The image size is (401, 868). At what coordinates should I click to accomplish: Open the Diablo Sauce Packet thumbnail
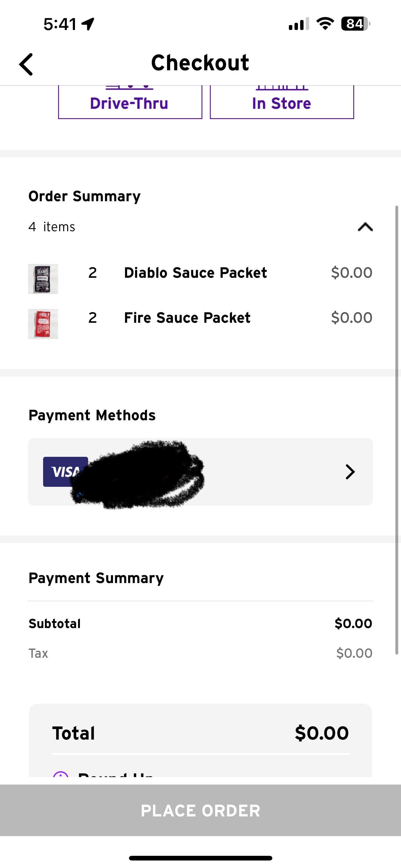(x=43, y=279)
